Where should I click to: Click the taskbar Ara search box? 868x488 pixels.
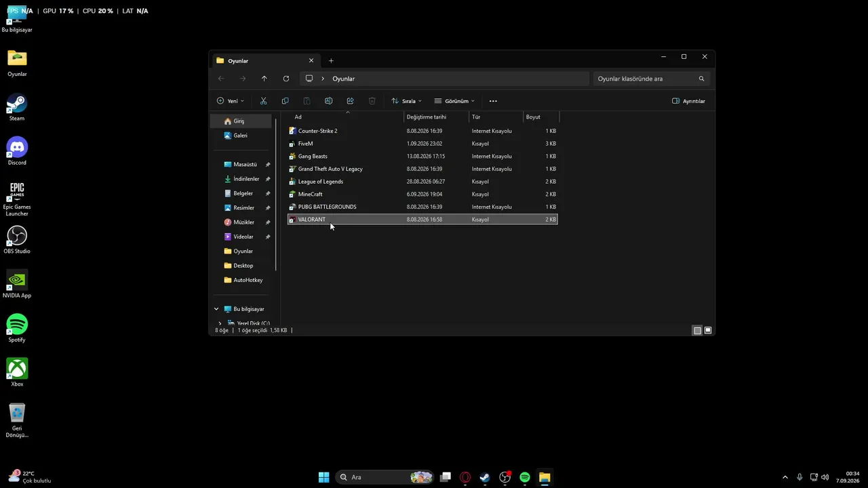tap(384, 477)
